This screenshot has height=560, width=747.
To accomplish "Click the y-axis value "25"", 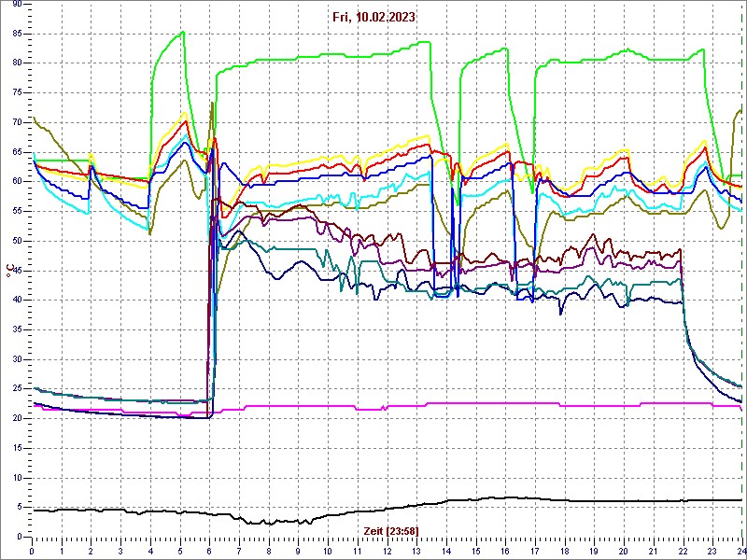I will coord(17,389).
